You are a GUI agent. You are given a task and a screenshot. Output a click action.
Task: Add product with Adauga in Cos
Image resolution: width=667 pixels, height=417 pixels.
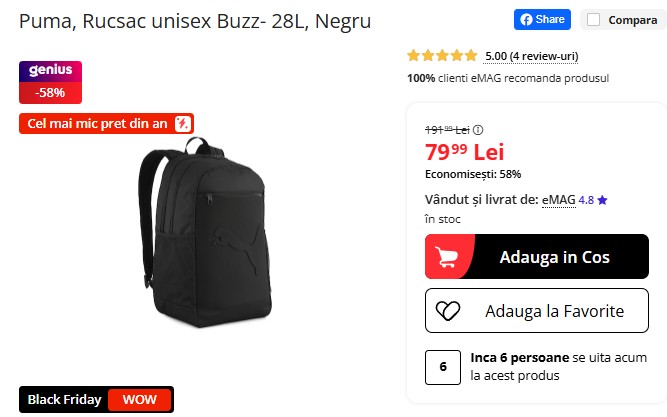537,257
